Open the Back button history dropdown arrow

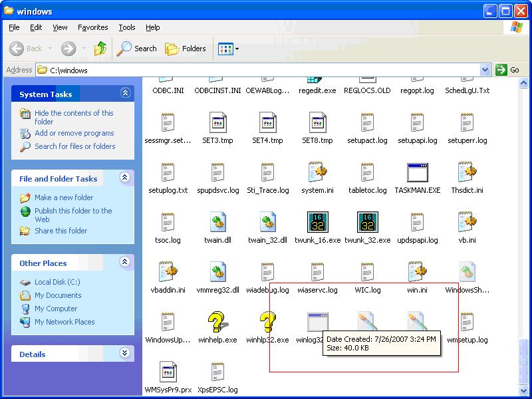click(x=51, y=49)
